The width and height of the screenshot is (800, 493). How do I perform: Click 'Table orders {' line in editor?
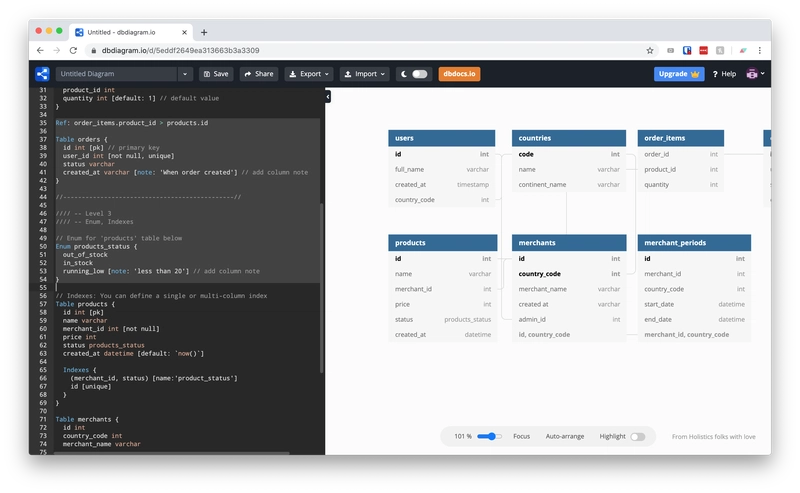coord(82,139)
